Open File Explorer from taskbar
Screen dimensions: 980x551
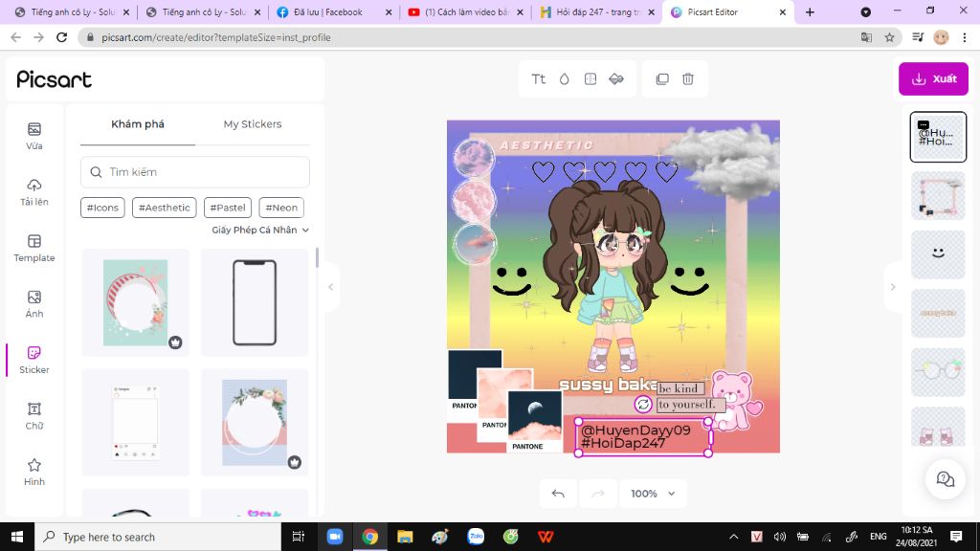[x=405, y=537]
